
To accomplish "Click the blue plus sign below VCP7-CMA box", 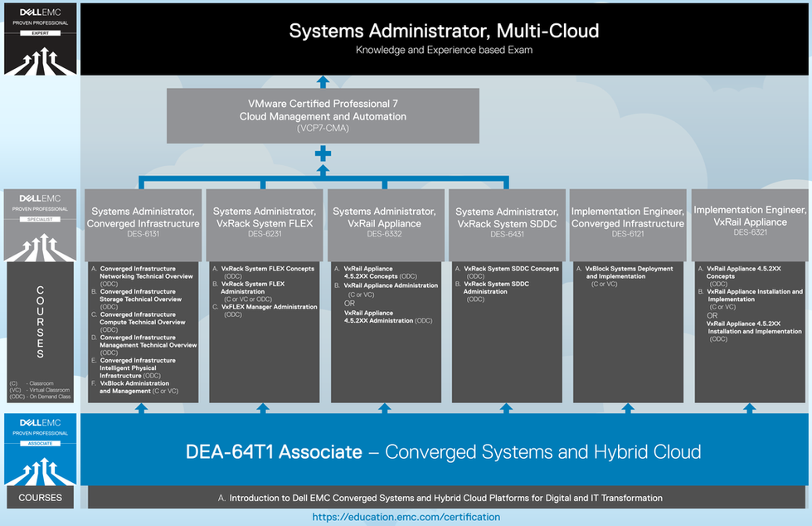I will (323, 153).
